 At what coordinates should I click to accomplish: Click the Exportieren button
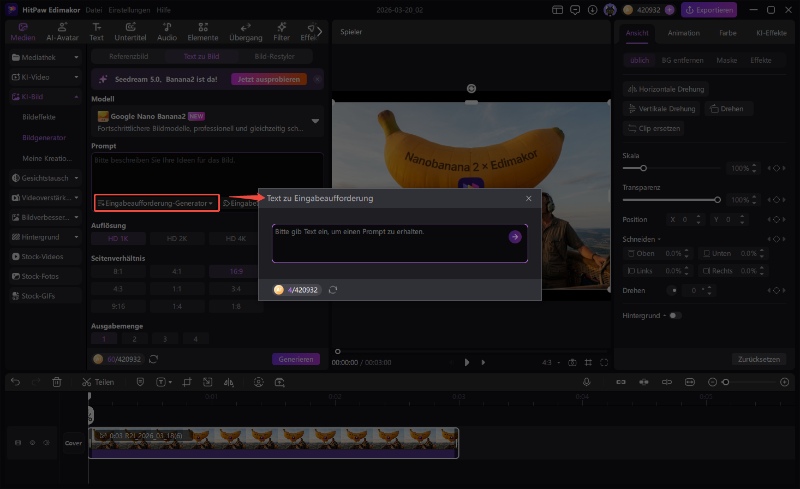tap(709, 10)
